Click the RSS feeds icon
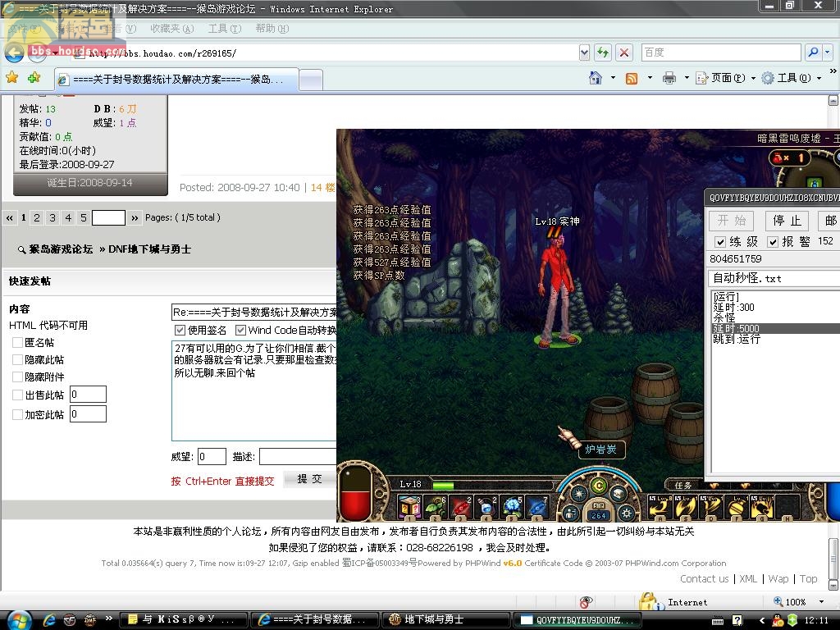This screenshot has width=840, height=630. [632, 79]
